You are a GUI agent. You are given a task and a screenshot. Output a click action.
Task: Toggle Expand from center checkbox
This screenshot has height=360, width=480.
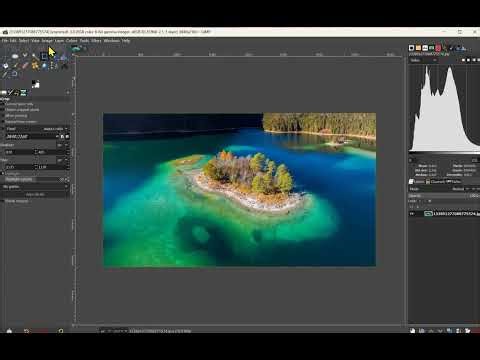point(3,122)
